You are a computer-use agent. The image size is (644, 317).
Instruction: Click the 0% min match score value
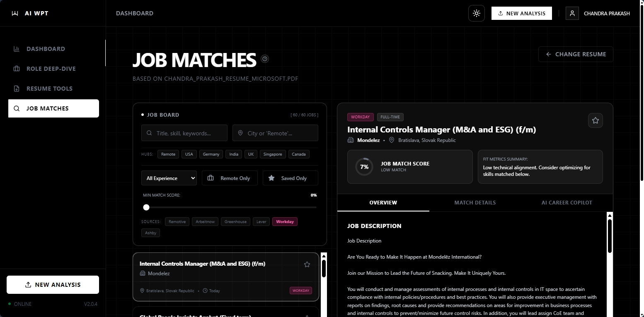pyautogui.click(x=314, y=195)
